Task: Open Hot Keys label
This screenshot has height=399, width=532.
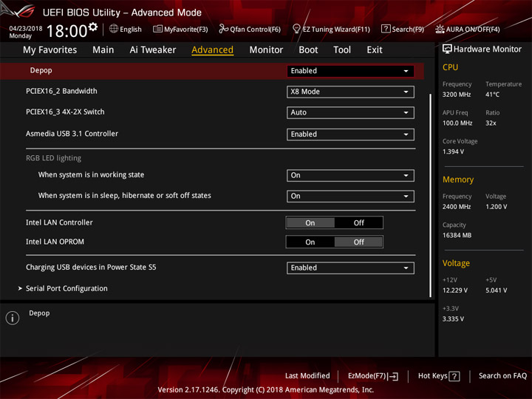Action: [432, 376]
